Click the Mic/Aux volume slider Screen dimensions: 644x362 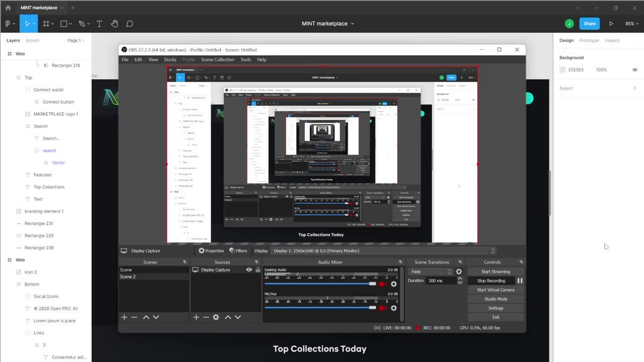coord(320,308)
